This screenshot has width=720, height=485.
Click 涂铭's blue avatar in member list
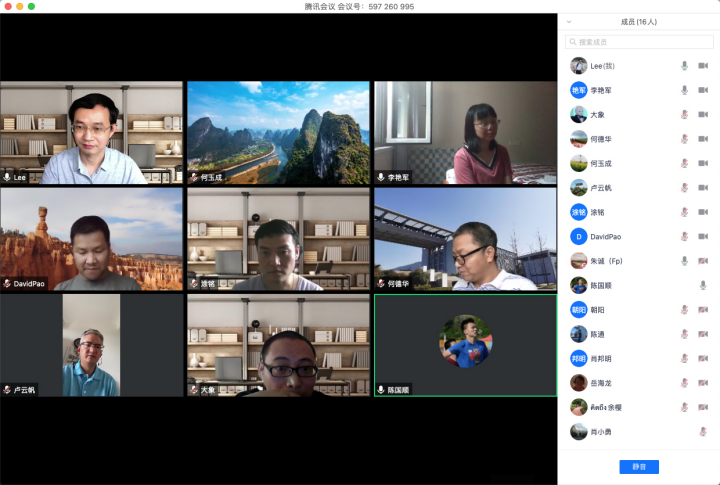578,212
